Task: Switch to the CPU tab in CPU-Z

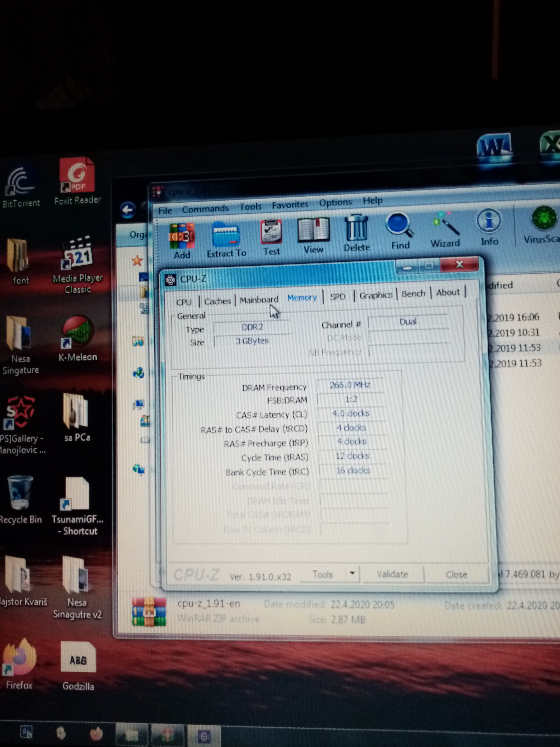Action: point(184,302)
